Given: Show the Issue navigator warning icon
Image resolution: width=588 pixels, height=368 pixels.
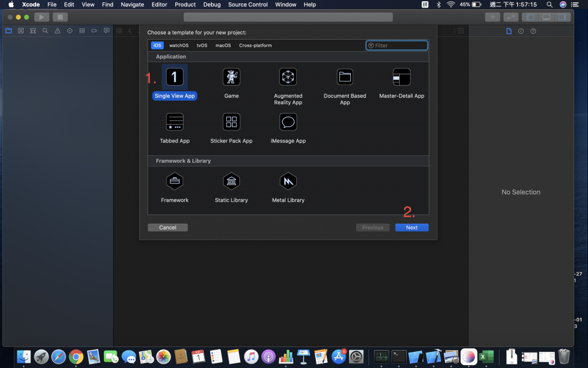Looking at the screenshot, I should (57, 31).
